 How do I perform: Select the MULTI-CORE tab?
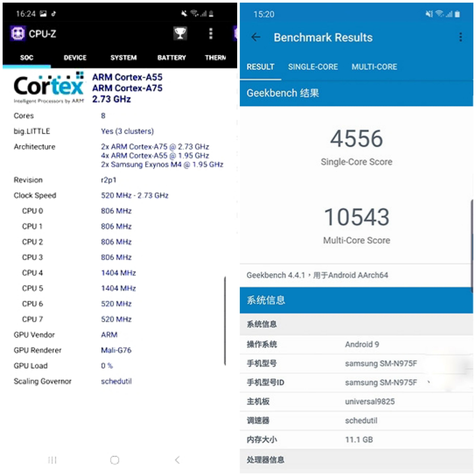(x=374, y=67)
